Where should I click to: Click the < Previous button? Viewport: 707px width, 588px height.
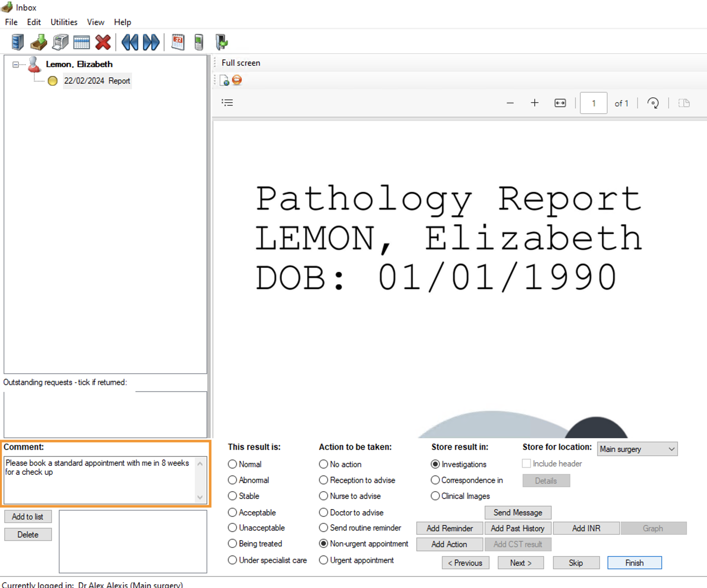click(x=465, y=563)
